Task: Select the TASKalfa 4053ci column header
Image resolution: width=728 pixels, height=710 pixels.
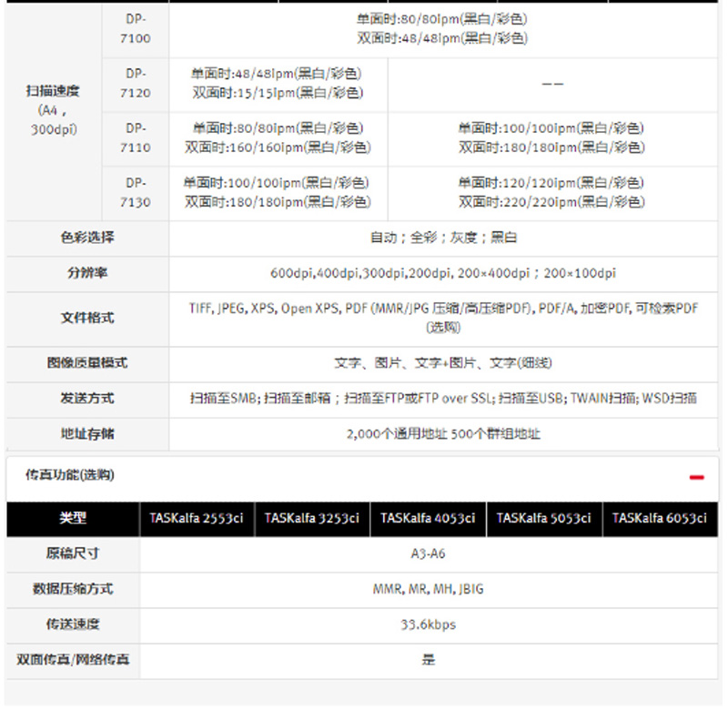Action: (428, 518)
